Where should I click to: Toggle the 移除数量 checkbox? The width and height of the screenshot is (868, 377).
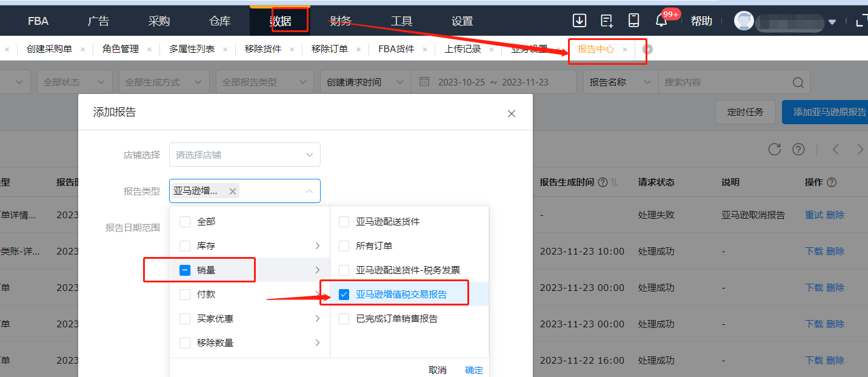[185, 343]
